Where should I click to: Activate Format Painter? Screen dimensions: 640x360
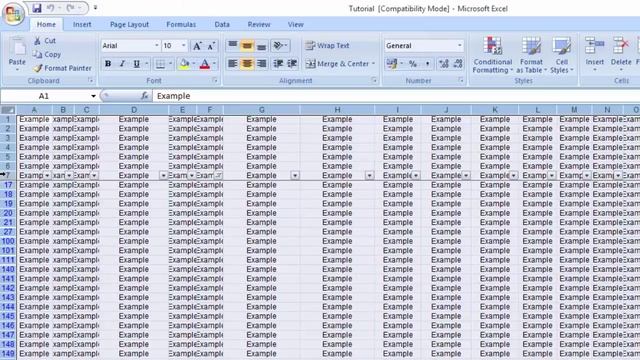coord(62,68)
